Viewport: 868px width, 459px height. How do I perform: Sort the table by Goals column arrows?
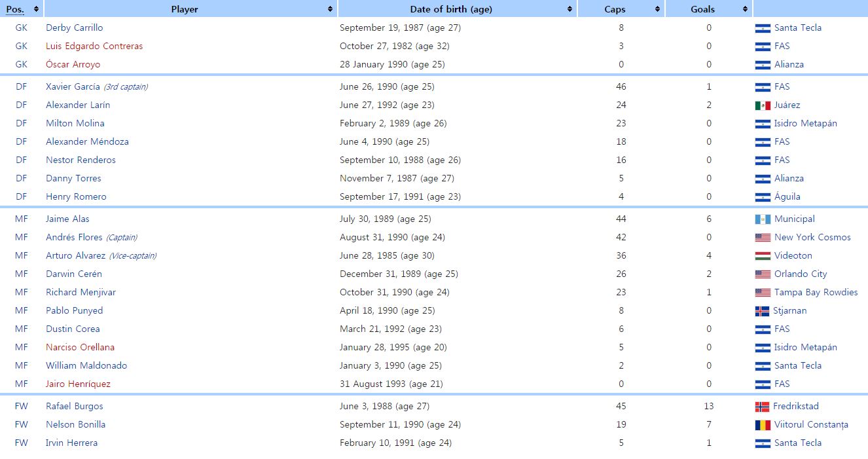pos(745,9)
